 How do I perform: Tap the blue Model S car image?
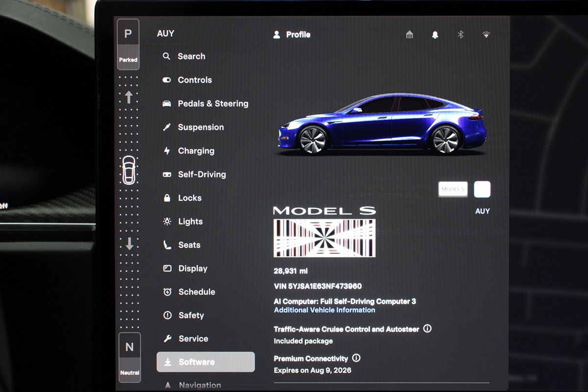pyautogui.click(x=382, y=124)
